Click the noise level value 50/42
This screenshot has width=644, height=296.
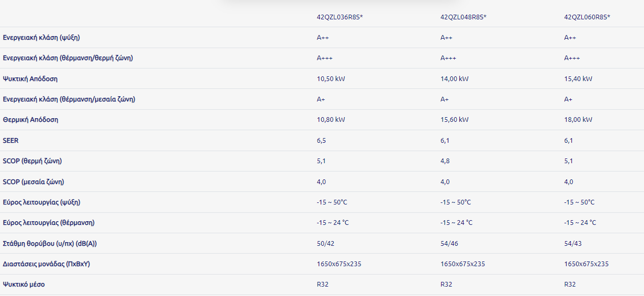(325, 244)
